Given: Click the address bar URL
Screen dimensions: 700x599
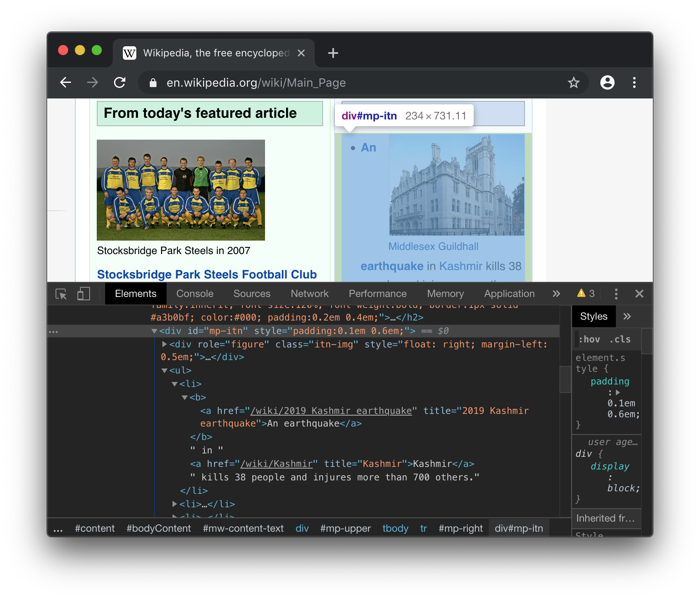Looking at the screenshot, I should click(256, 82).
